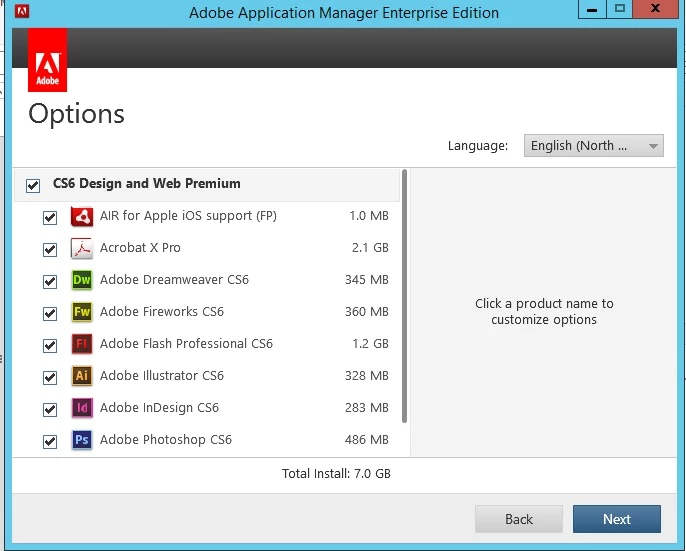Viewport: 686px width, 551px height.
Task: Toggle the Adobe InDesign CS6 checkbox
Action: click(x=50, y=409)
